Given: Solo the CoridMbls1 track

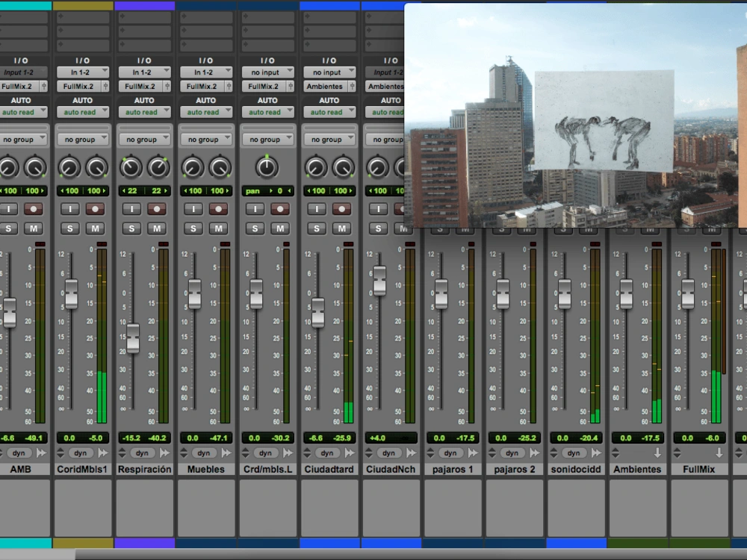Looking at the screenshot, I should coord(70,228).
